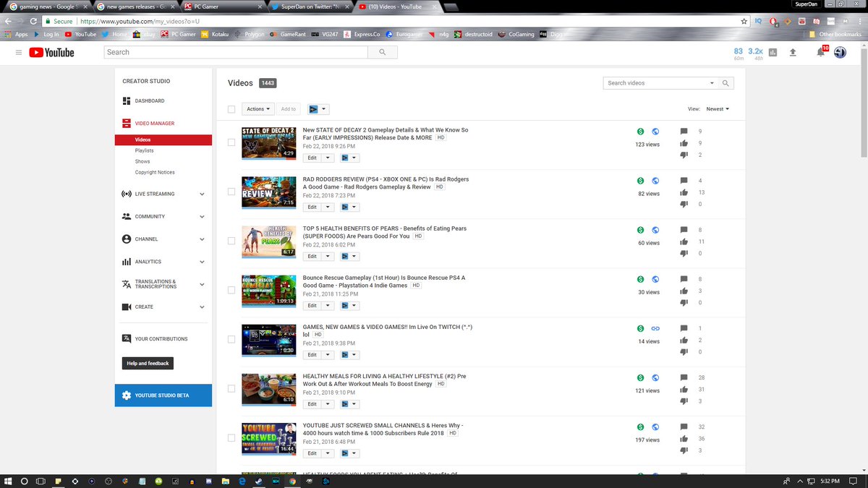Image resolution: width=868 pixels, height=488 pixels.
Task: Select checkbox for Rad Rodgers Review video
Action: 231,192
